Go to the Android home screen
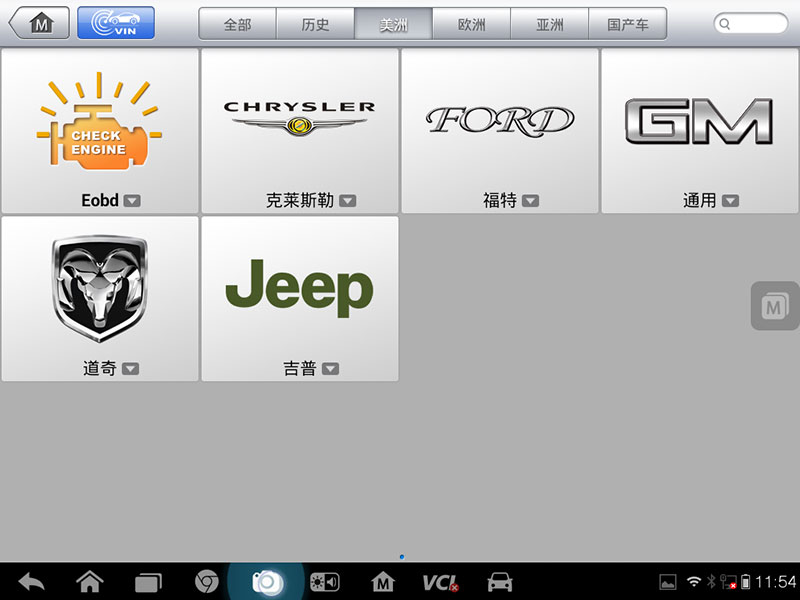 point(90,582)
